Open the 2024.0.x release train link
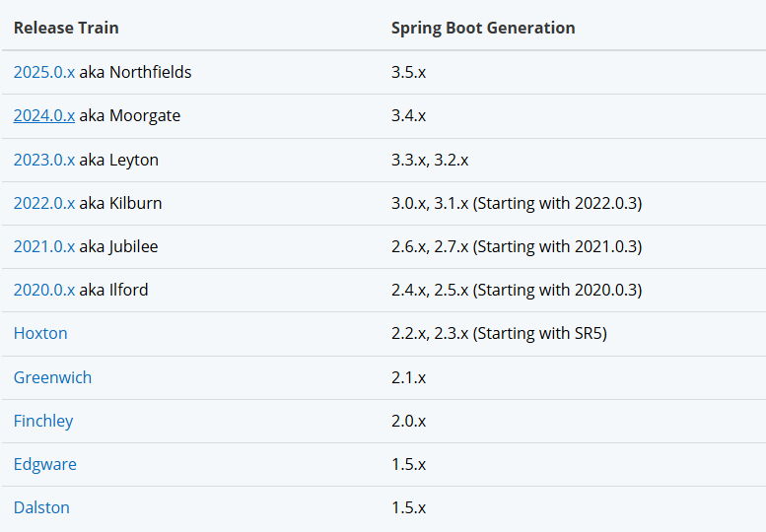This screenshot has width=766, height=532. pyautogui.click(x=44, y=115)
